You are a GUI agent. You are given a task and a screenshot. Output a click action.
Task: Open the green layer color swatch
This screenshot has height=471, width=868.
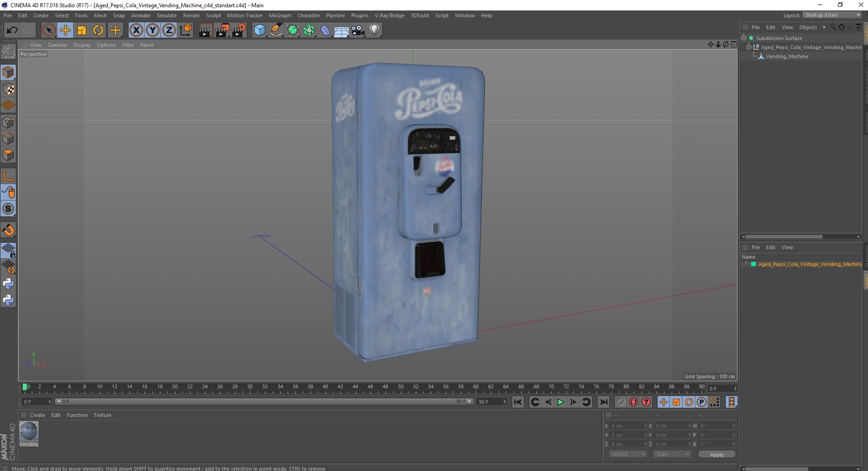pos(753,264)
